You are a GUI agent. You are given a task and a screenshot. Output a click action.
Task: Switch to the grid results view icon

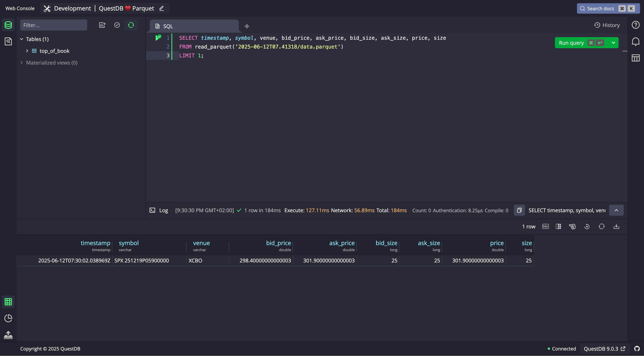tap(8, 302)
